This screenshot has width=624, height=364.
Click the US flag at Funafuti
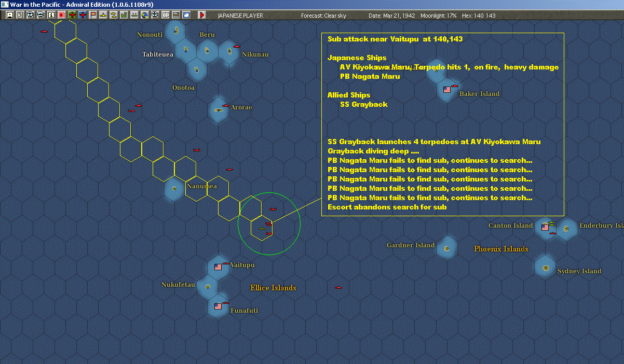tap(218, 306)
